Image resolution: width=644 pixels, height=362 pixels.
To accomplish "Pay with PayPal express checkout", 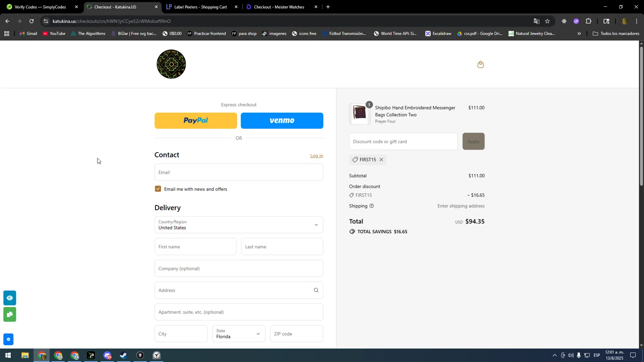I will (x=196, y=121).
